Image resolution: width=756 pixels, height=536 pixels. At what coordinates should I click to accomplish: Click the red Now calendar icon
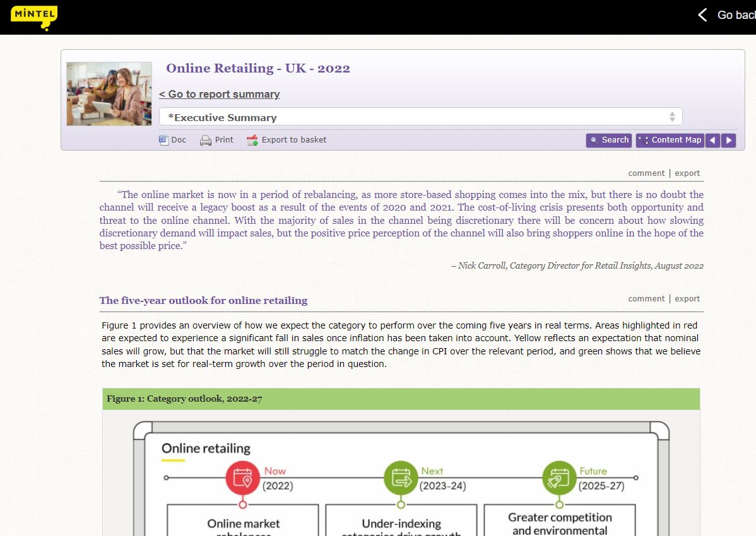pyautogui.click(x=243, y=478)
